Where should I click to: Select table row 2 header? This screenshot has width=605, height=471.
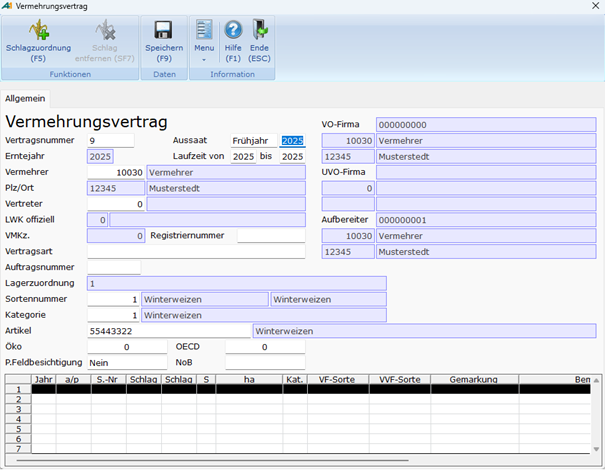click(x=18, y=399)
